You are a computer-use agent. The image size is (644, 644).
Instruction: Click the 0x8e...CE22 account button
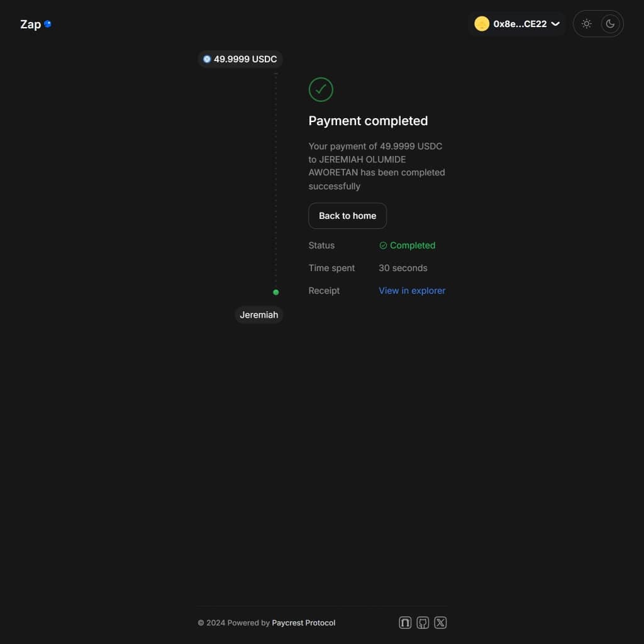pyautogui.click(x=518, y=24)
